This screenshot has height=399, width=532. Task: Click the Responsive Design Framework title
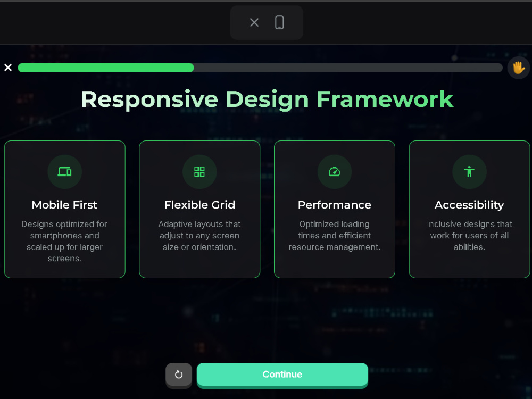point(268,99)
